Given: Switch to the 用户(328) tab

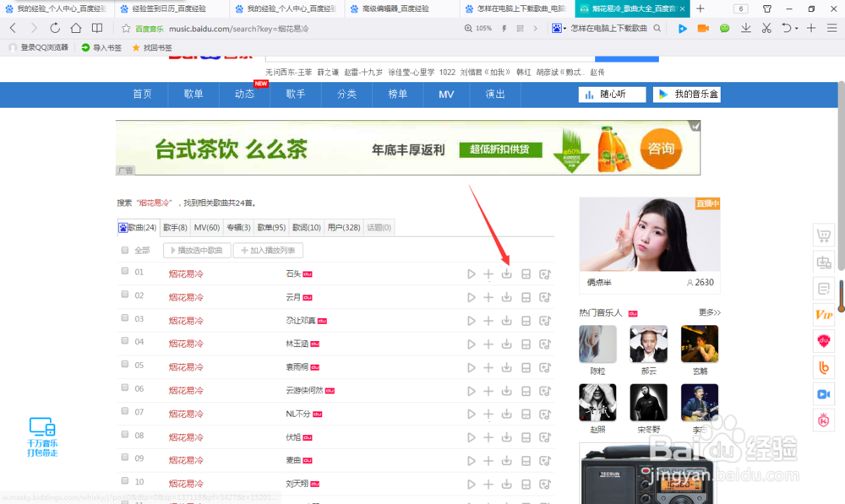Looking at the screenshot, I should tap(344, 228).
